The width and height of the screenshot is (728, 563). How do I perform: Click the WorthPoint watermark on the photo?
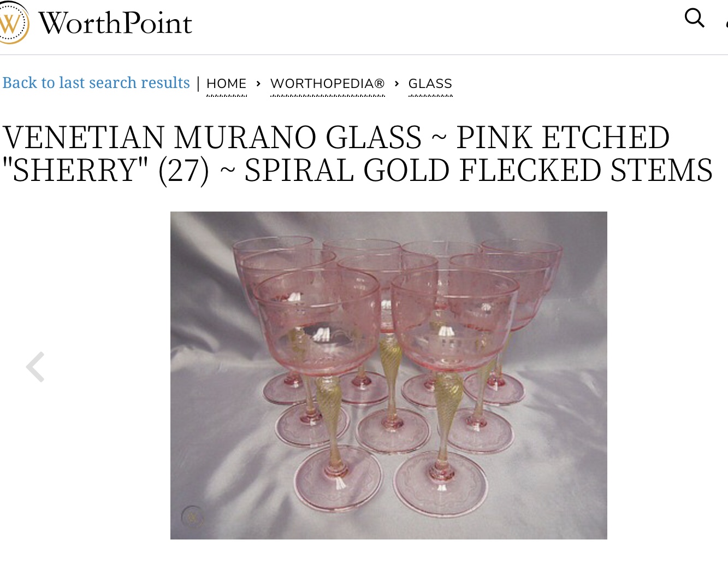coord(192,515)
